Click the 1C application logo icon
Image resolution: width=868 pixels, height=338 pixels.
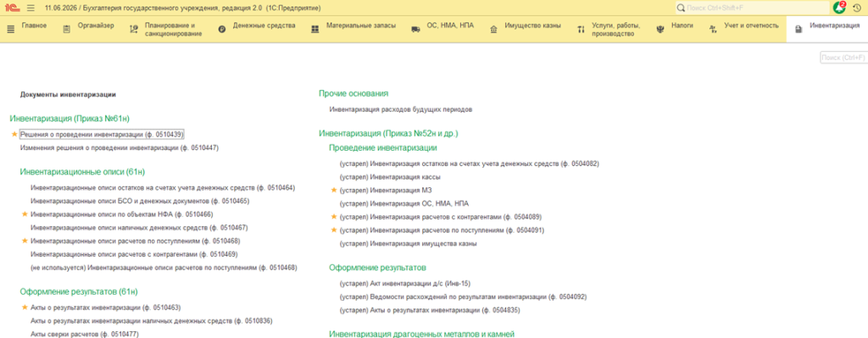pos(11,8)
